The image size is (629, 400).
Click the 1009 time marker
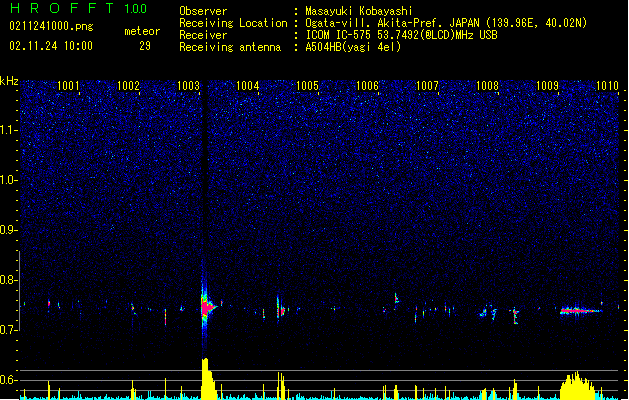[547, 86]
